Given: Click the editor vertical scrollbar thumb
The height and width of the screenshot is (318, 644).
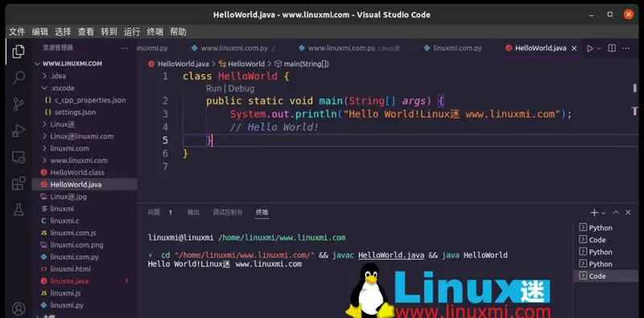Looking at the screenshot, I should pyautogui.click(x=634, y=88).
